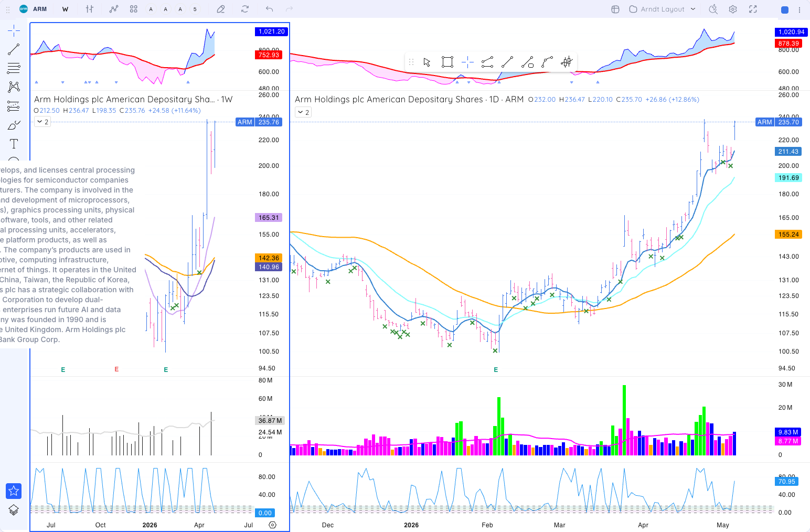Select the Text tool in left sidebar

click(x=14, y=144)
